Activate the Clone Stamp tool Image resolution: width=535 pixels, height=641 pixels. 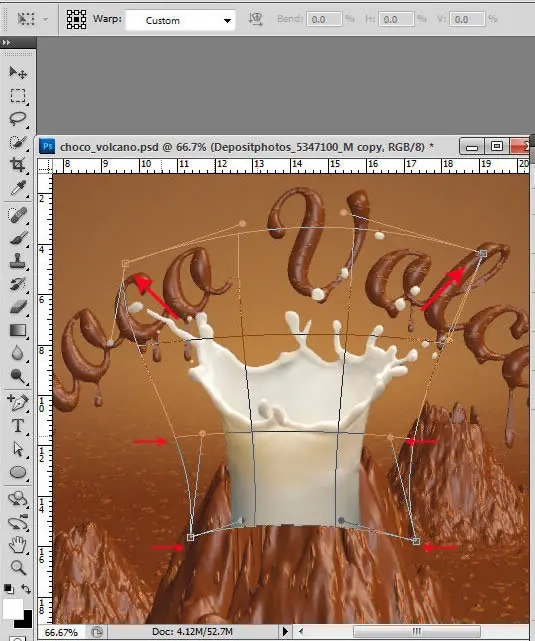tap(18, 261)
